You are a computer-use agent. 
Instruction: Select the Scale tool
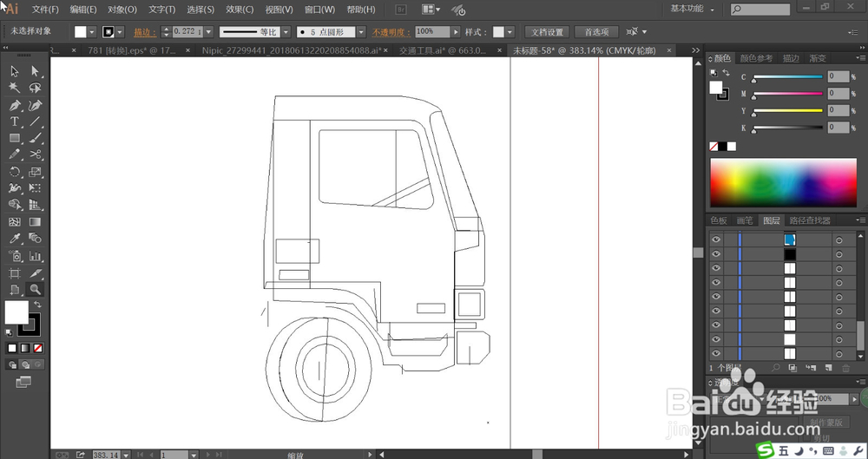click(35, 172)
